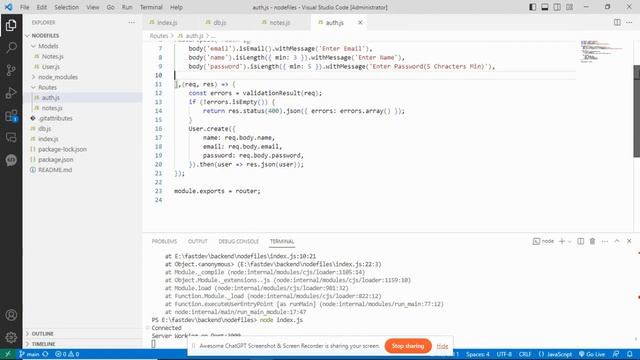Viewport: 640px width, 360px height.
Task: Open Source Control view
Action: click(11, 70)
